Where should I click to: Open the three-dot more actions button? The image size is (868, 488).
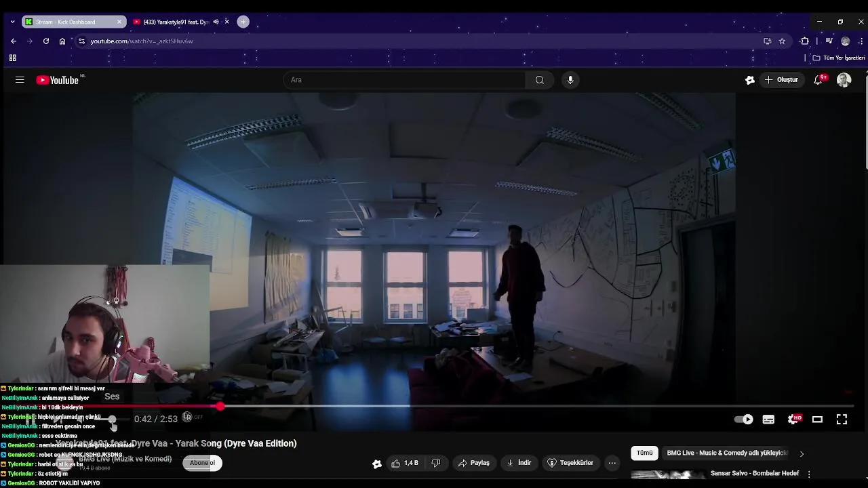(612, 463)
